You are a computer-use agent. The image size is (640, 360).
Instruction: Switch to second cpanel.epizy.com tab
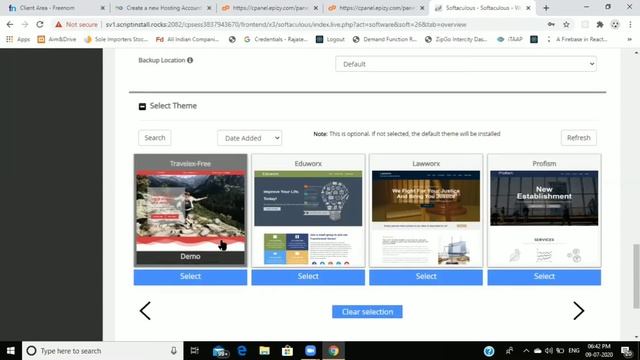[x=376, y=8]
